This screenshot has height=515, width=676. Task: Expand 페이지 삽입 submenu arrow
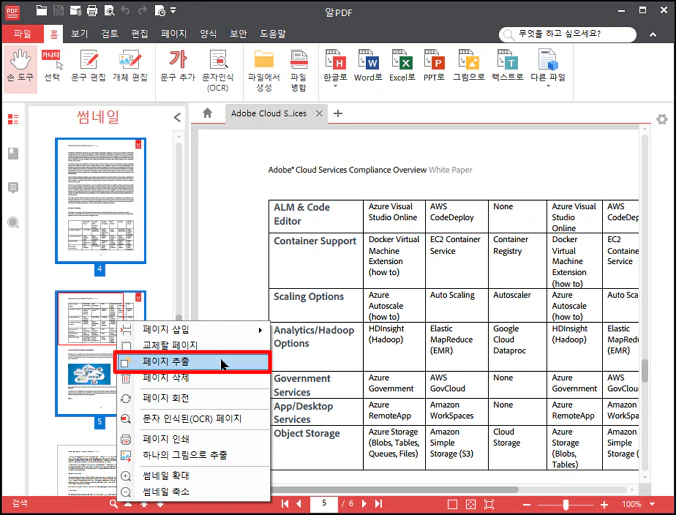coord(260,330)
